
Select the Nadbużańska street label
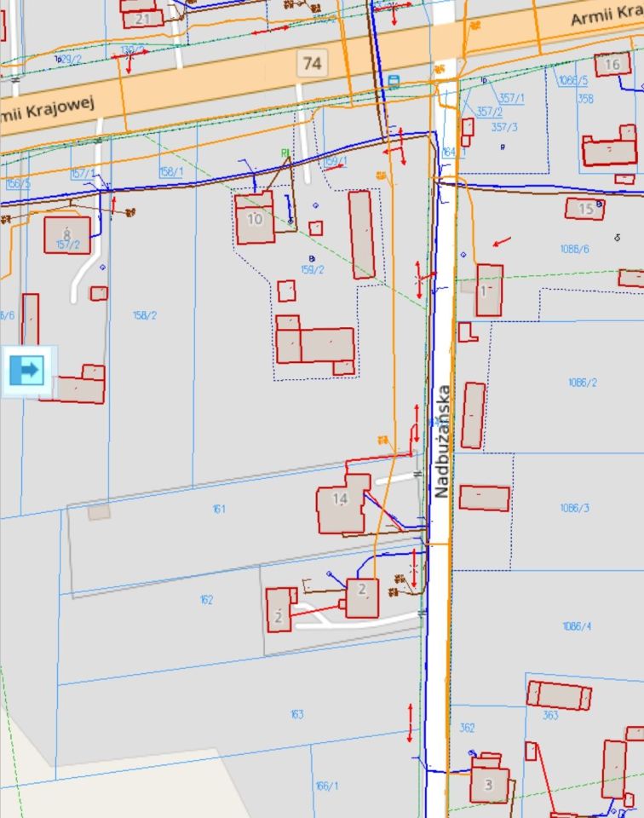pos(441,441)
